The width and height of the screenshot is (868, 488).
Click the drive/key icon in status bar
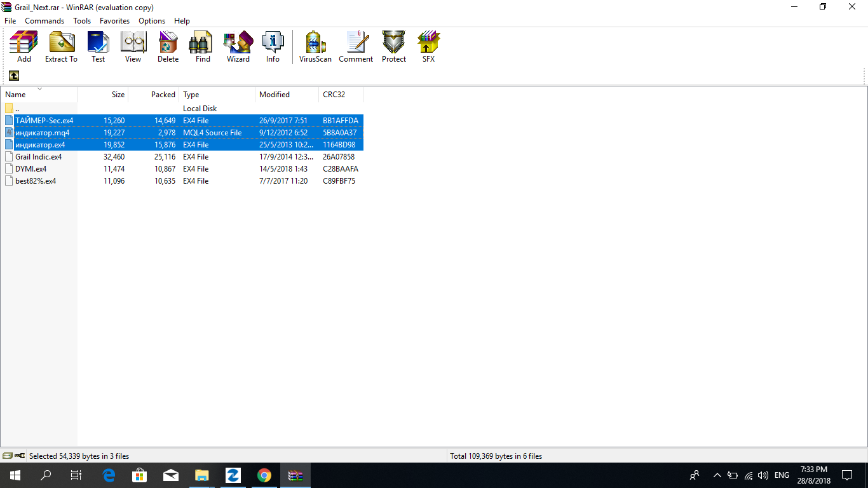click(x=13, y=456)
